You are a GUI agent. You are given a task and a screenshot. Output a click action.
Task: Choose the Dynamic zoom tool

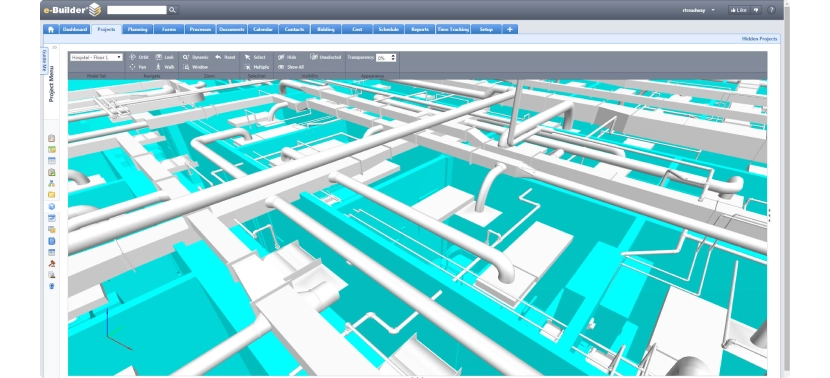196,57
